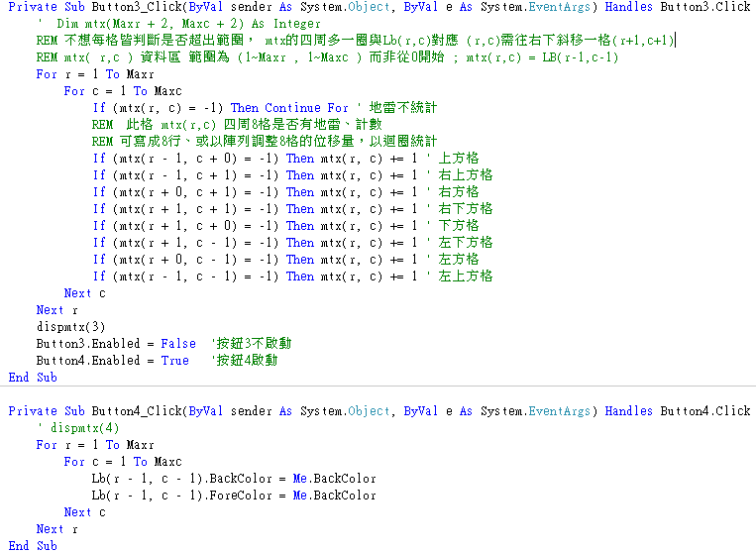Click the 'Lb(r - 1, c - 1).BackColor' line
756x553 pixels.
tap(234, 479)
